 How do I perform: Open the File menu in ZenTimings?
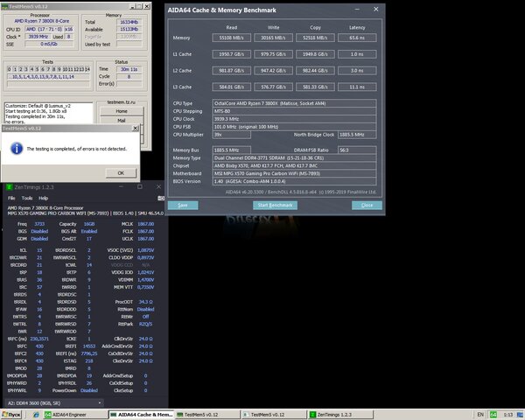11,199
